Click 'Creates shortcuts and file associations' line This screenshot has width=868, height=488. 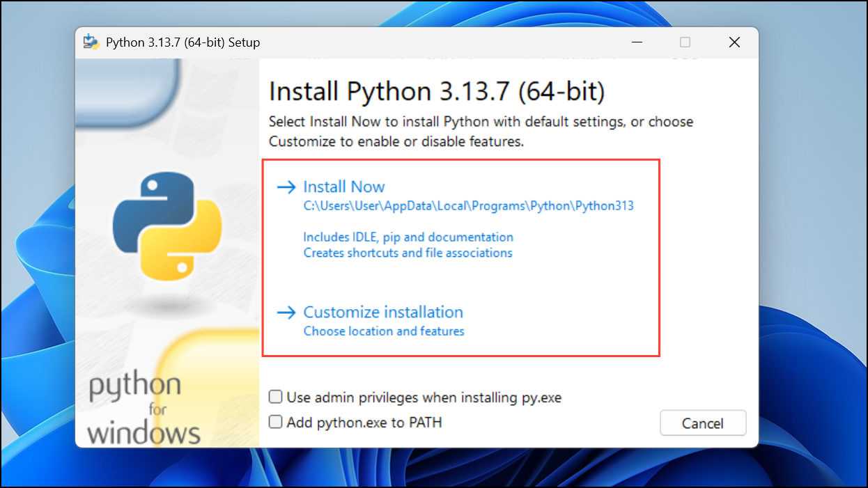coord(408,253)
